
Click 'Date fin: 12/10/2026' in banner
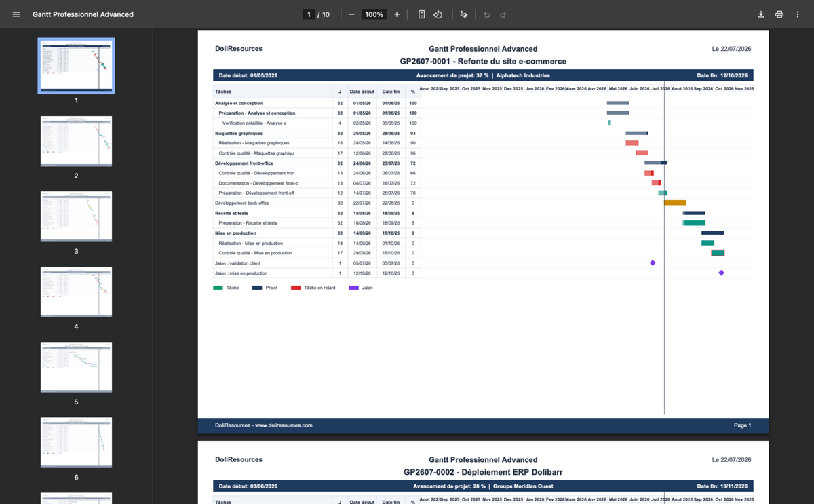coord(722,76)
